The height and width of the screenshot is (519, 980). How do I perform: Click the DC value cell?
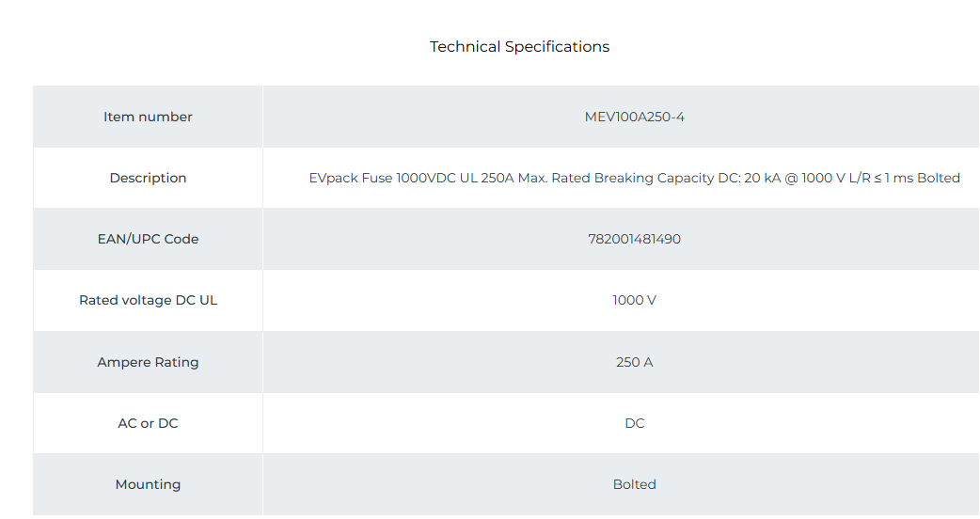coord(634,423)
